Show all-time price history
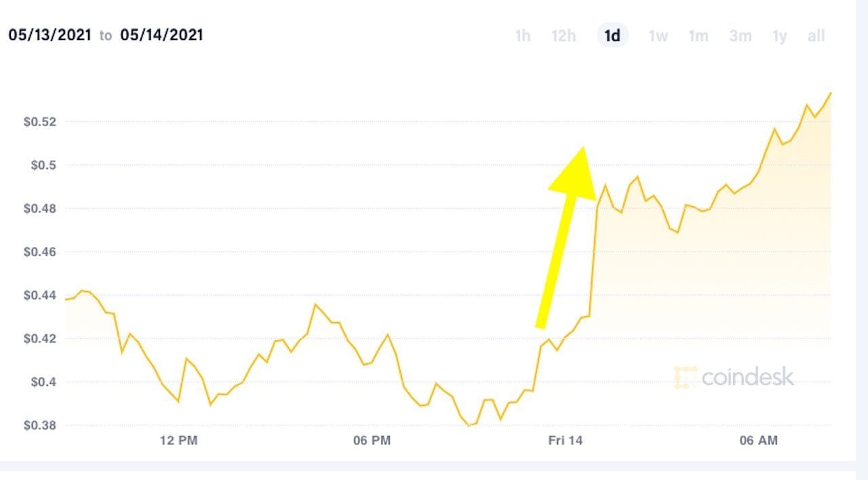 [x=816, y=36]
